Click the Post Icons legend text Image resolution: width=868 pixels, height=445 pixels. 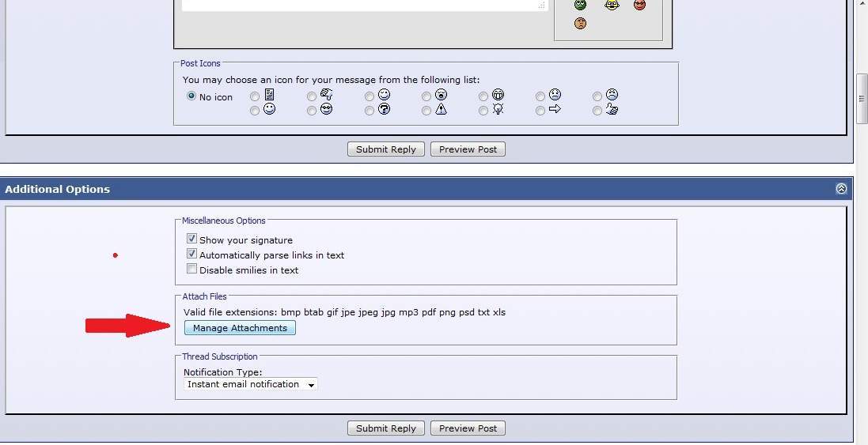[x=200, y=63]
